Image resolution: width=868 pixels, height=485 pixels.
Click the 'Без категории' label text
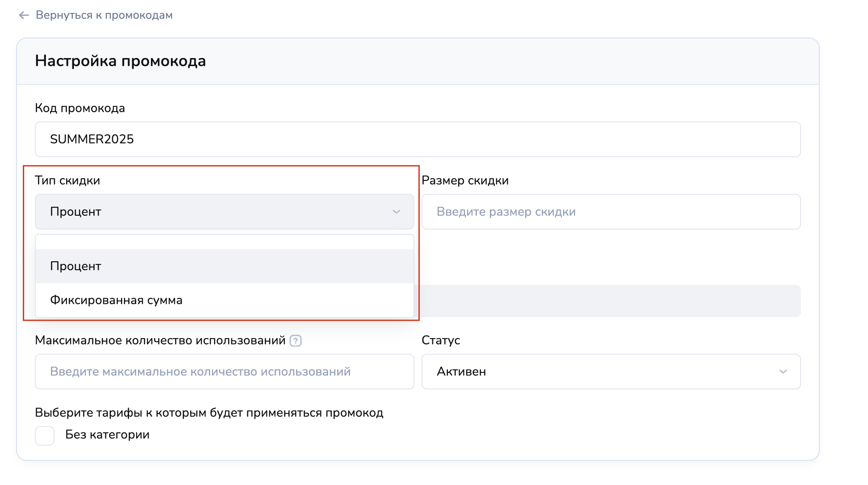click(x=107, y=435)
